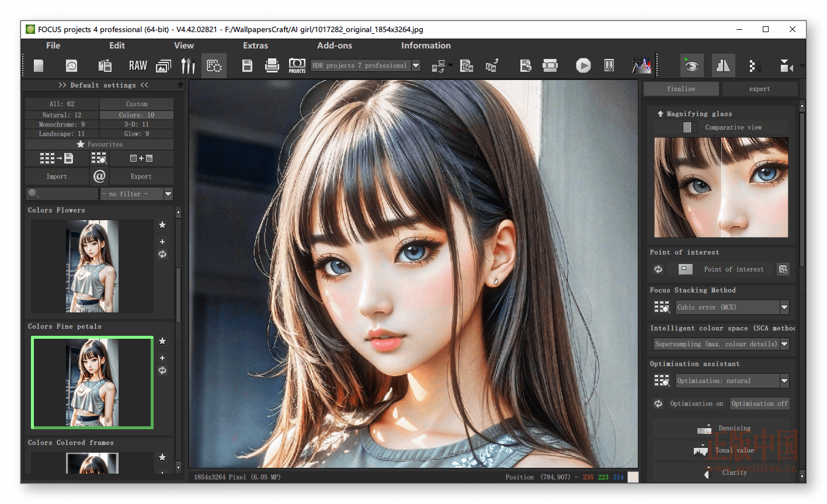Screen dimensions: 827x504
Task: Click the pixel dissolve toolbar icon
Action: coord(754,66)
